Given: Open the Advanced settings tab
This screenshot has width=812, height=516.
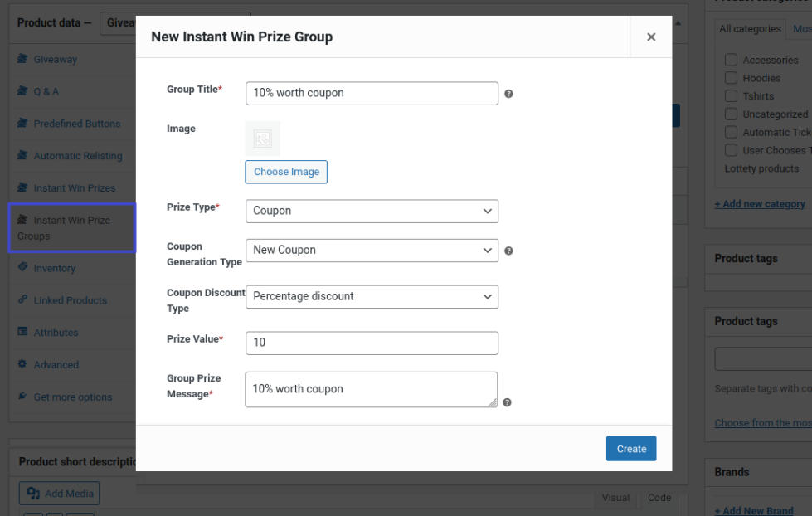Looking at the screenshot, I should pyautogui.click(x=56, y=365).
